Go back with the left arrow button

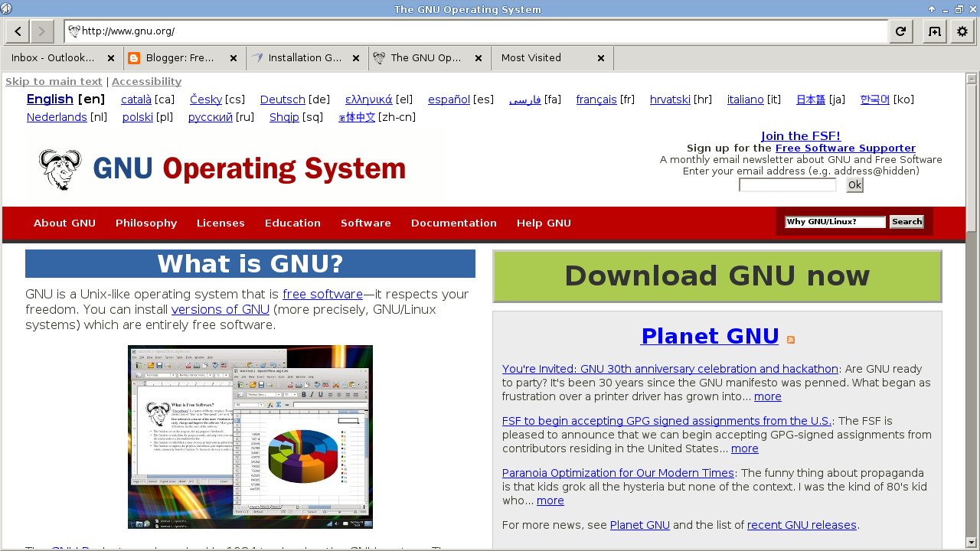point(18,31)
